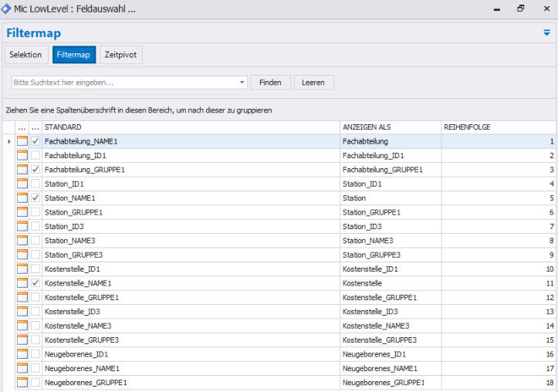This screenshot has height=392, width=558.
Task: Uncheck the Station_NAME1 checkbox
Action: [x=36, y=198]
